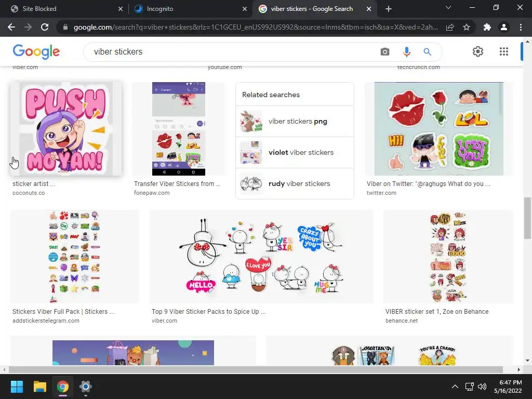
Task: Open Google quick settings gear
Action: [x=478, y=51]
